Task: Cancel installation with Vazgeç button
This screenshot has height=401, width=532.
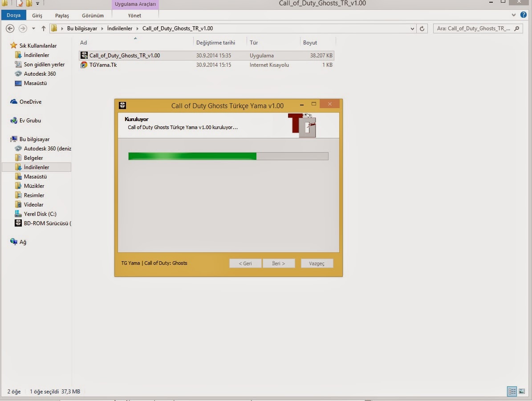Action: click(317, 263)
